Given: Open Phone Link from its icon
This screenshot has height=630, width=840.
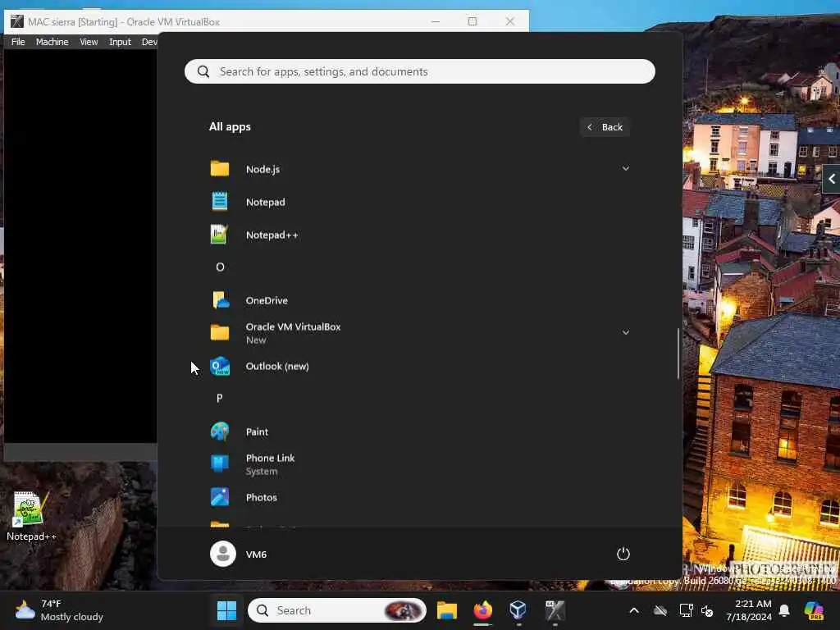Looking at the screenshot, I should [220, 464].
